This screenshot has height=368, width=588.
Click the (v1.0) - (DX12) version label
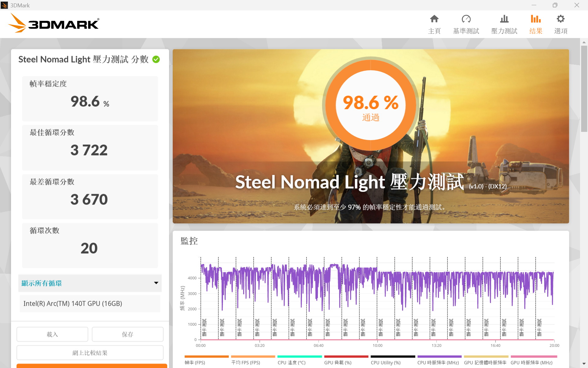tap(488, 186)
